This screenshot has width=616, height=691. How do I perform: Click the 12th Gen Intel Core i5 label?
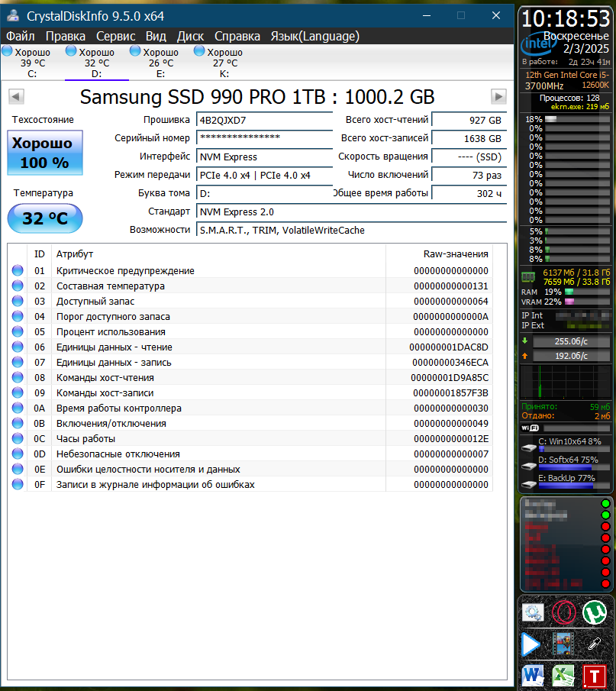567,75
